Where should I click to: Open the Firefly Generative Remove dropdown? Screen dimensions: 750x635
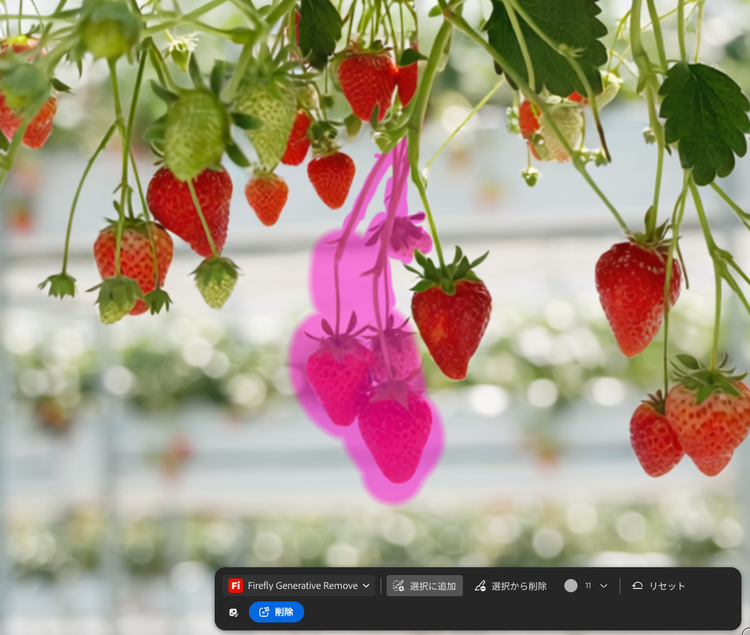pyautogui.click(x=300, y=586)
